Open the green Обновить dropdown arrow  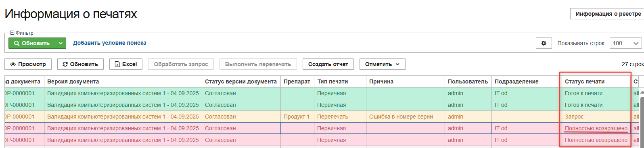point(61,43)
